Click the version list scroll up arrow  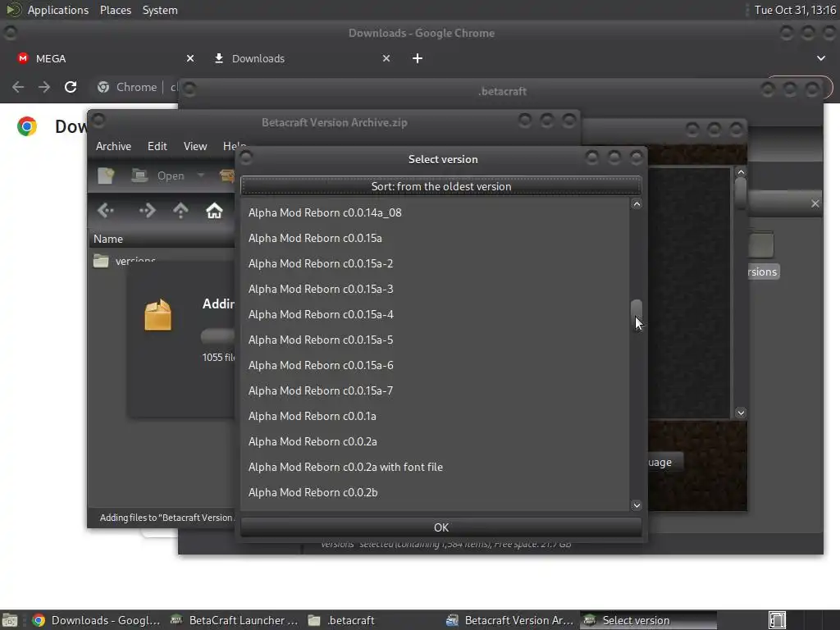tap(637, 204)
